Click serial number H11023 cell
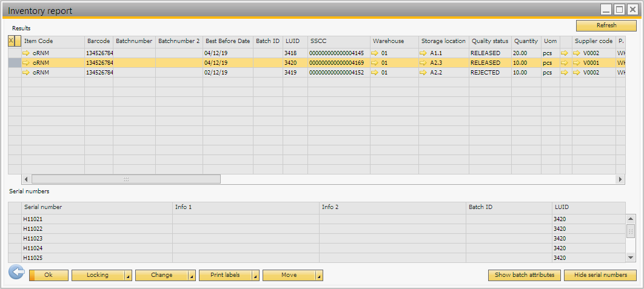644x289 pixels. (97, 239)
